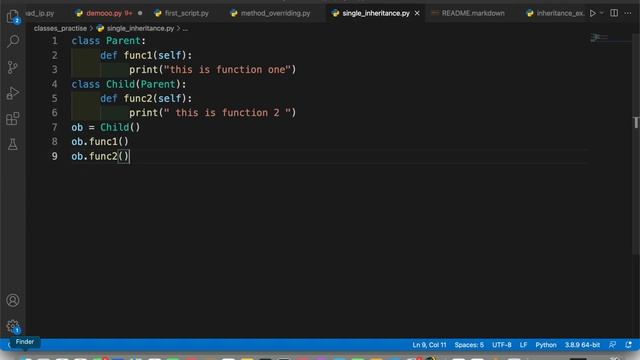Screen dimensions: 640x360
Task: Change end of line sequence LF
Action: (x=523, y=345)
